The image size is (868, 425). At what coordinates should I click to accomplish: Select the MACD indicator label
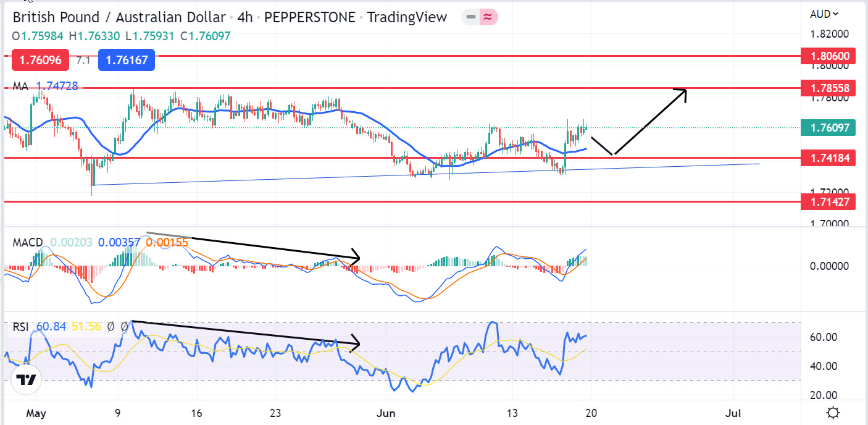click(x=28, y=242)
